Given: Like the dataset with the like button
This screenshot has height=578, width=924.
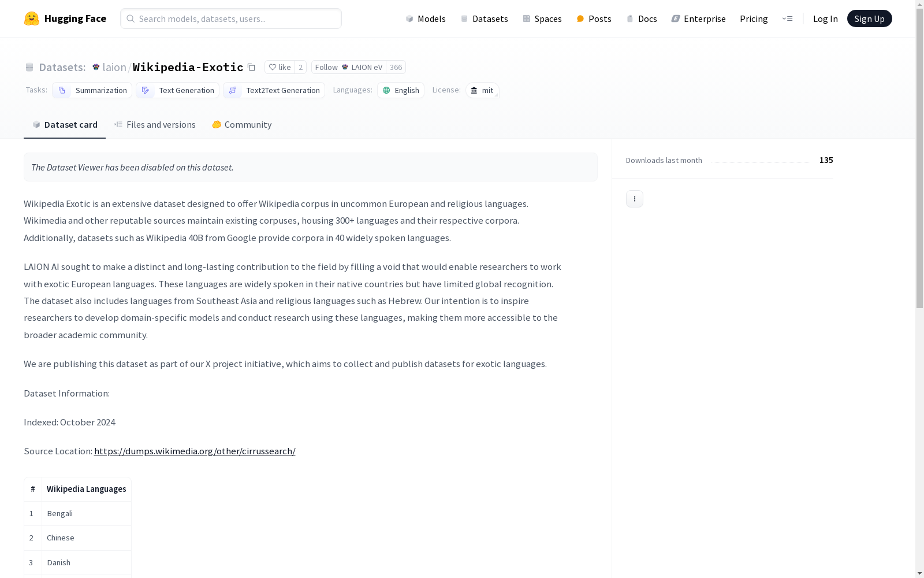Looking at the screenshot, I should [280, 67].
